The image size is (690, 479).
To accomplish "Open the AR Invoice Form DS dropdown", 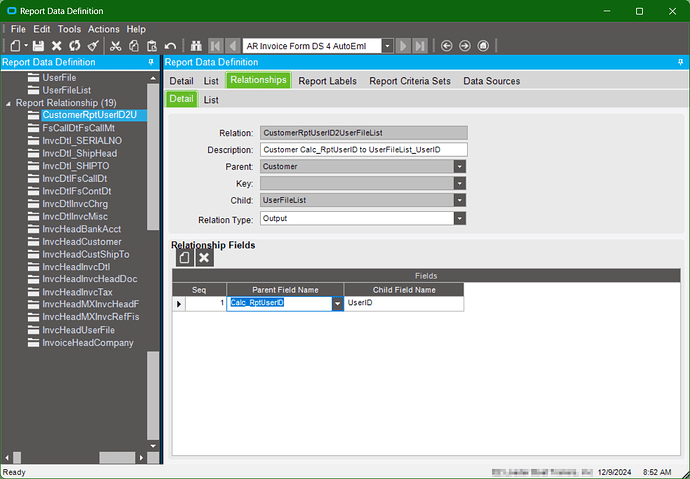I will coord(387,46).
